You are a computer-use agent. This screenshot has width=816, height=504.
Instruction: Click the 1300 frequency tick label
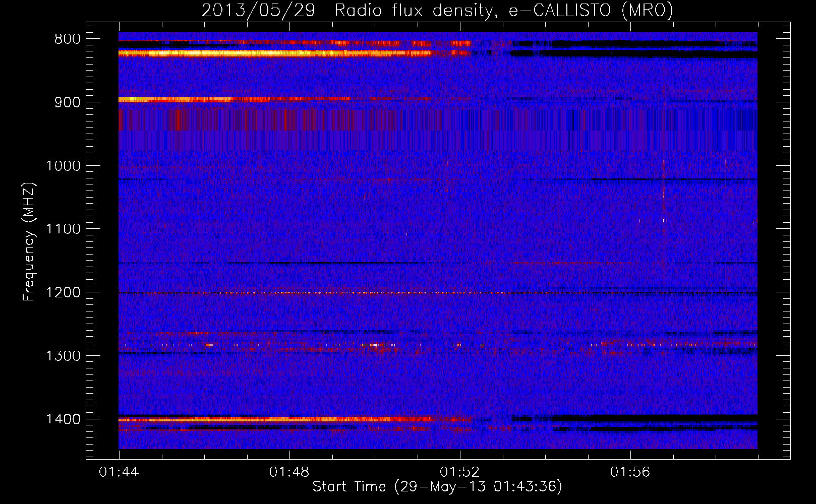[x=63, y=356]
